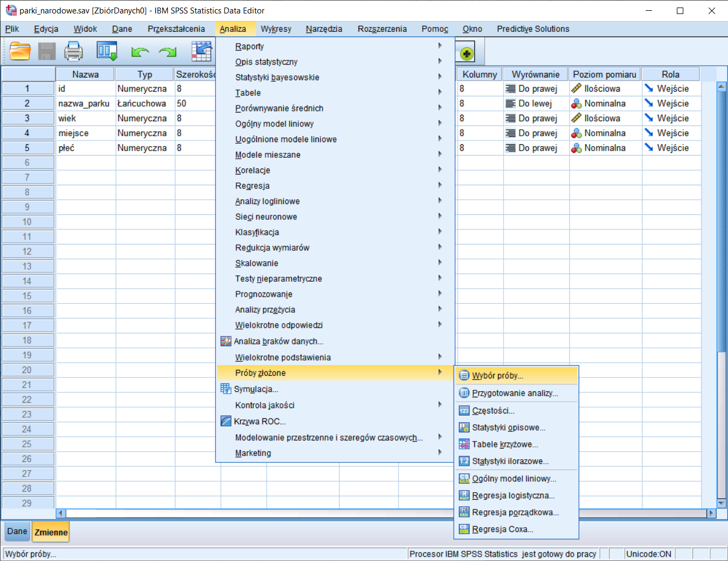Open the Narzędzia menu
Image resolution: width=728 pixels, height=561 pixels.
(324, 29)
